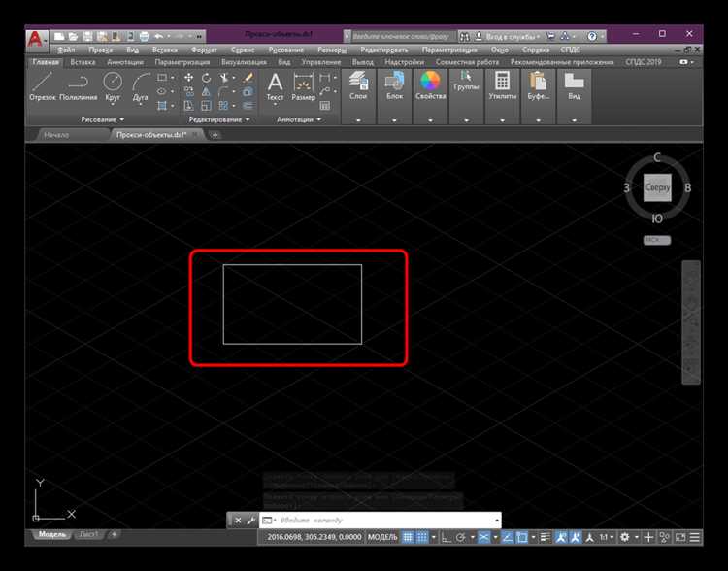Click the Размер (Dimension) tool
Screen dimensions: 728x571
tap(303, 85)
